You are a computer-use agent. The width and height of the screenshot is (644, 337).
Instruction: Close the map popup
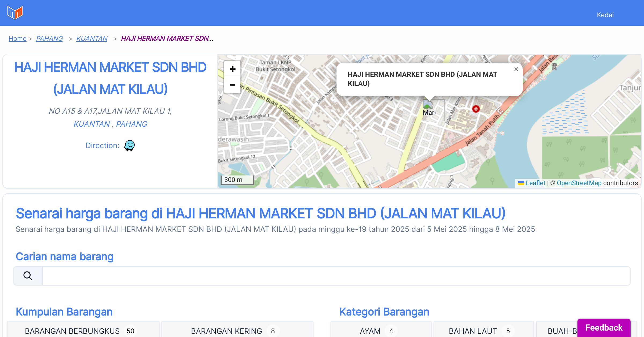click(516, 69)
